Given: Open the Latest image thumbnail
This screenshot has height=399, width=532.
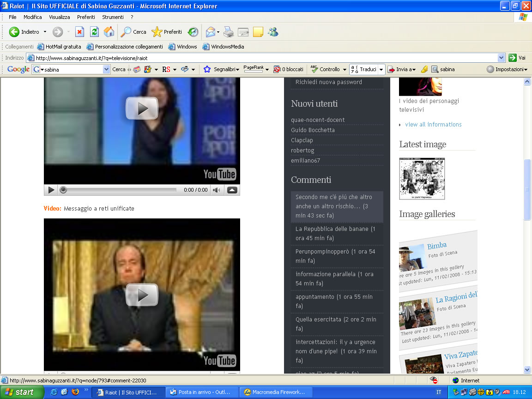Looking at the screenshot, I should tap(422, 178).
